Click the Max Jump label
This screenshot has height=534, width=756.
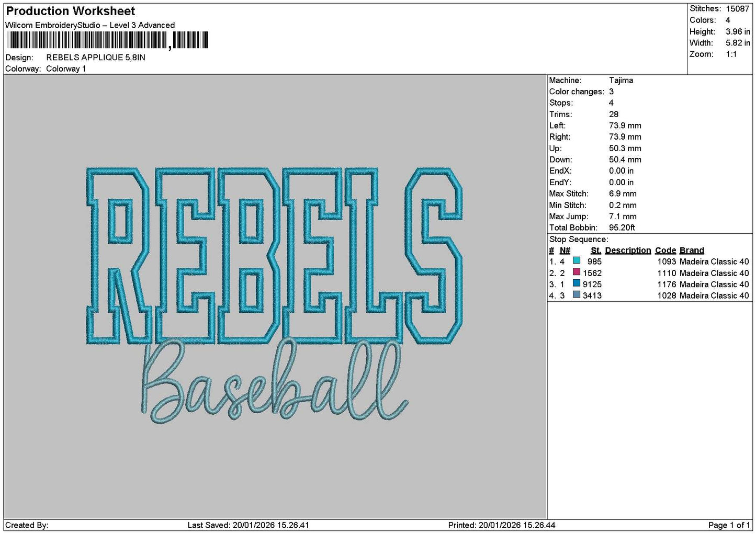click(569, 217)
